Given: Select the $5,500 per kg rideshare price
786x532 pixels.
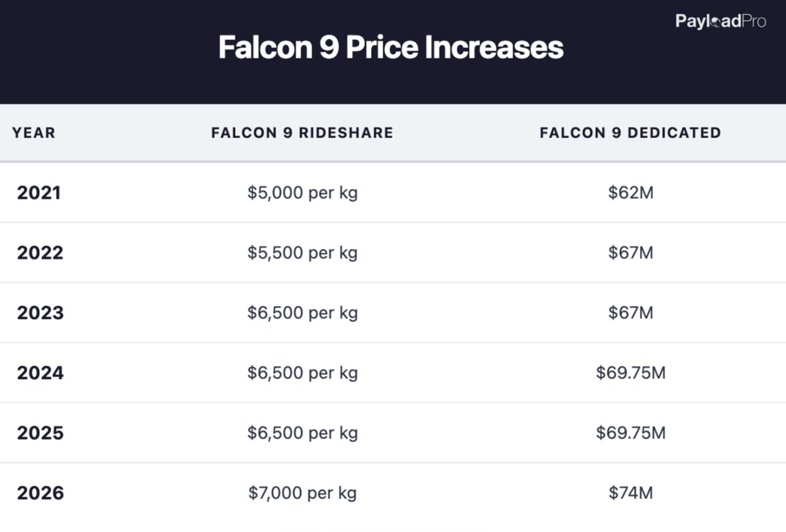Looking at the screenshot, I should click(x=303, y=253).
